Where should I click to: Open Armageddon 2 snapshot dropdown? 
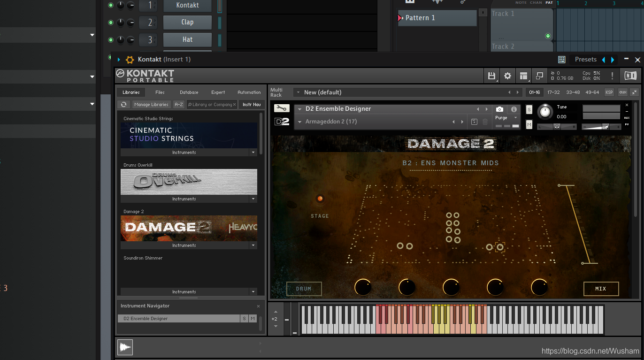point(300,122)
